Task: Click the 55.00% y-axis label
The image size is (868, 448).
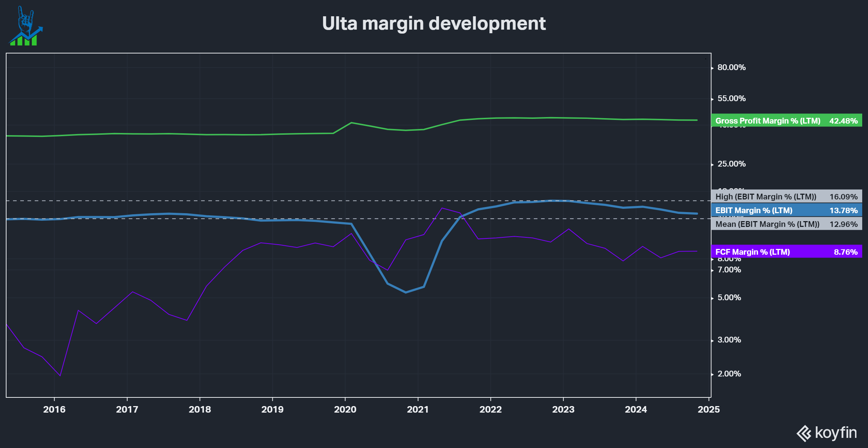Action: [732, 99]
